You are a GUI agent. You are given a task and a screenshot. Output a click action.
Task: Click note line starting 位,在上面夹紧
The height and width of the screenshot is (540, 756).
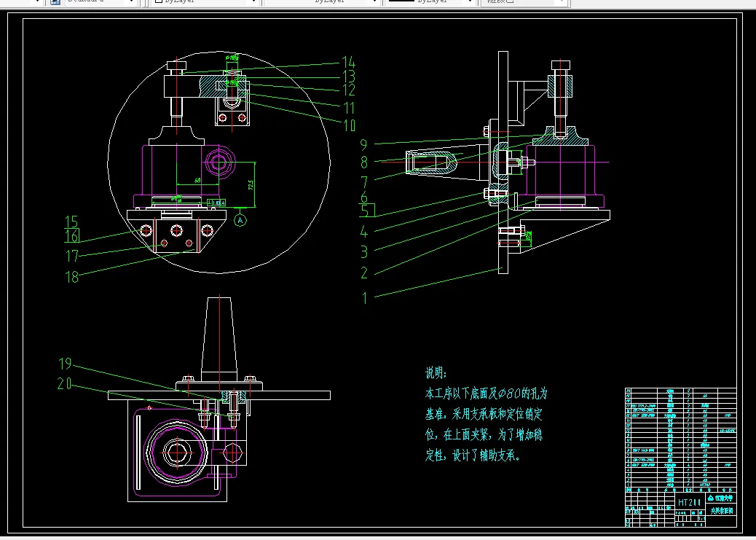point(484,435)
